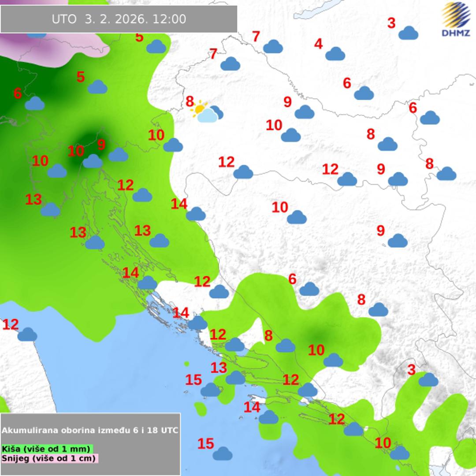476x476 pixels.
Task: Click the cloud beside 8 on eastern border
Action: click(446, 174)
